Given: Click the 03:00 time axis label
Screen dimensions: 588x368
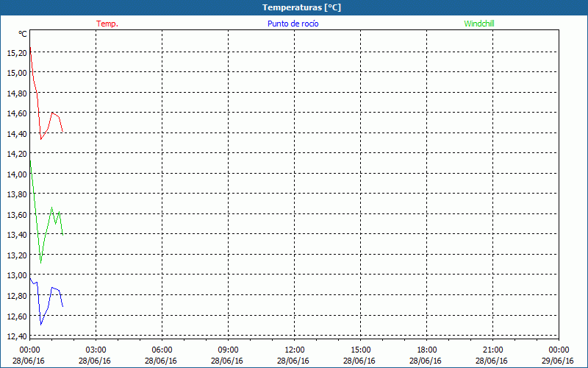Looking at the screenshot, I should pos(96,350).
